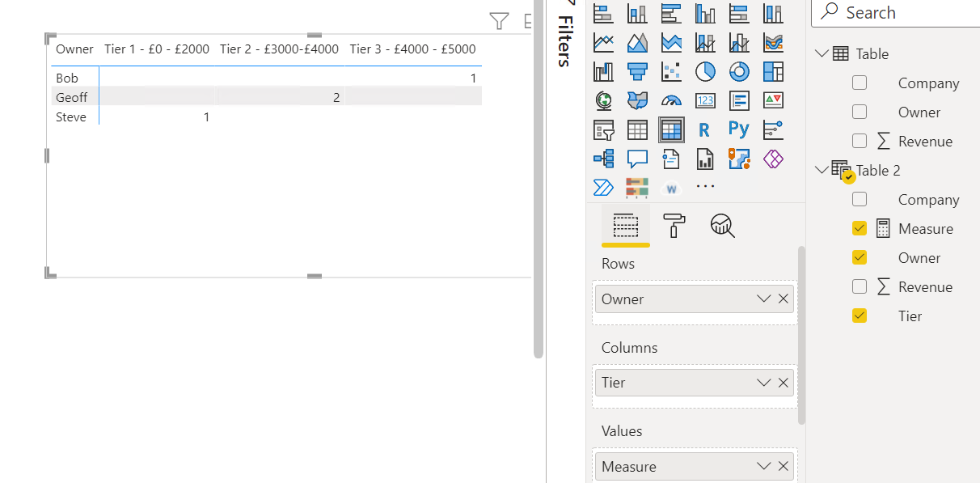Uncheck Measure under Table 2

(x=860, y=228)
